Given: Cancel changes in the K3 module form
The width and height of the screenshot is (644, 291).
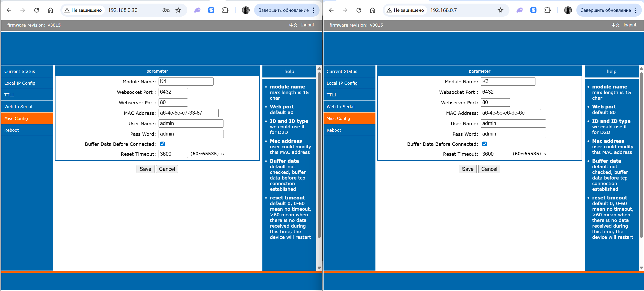Looking at the screenshot, I should tap(489, 169).
